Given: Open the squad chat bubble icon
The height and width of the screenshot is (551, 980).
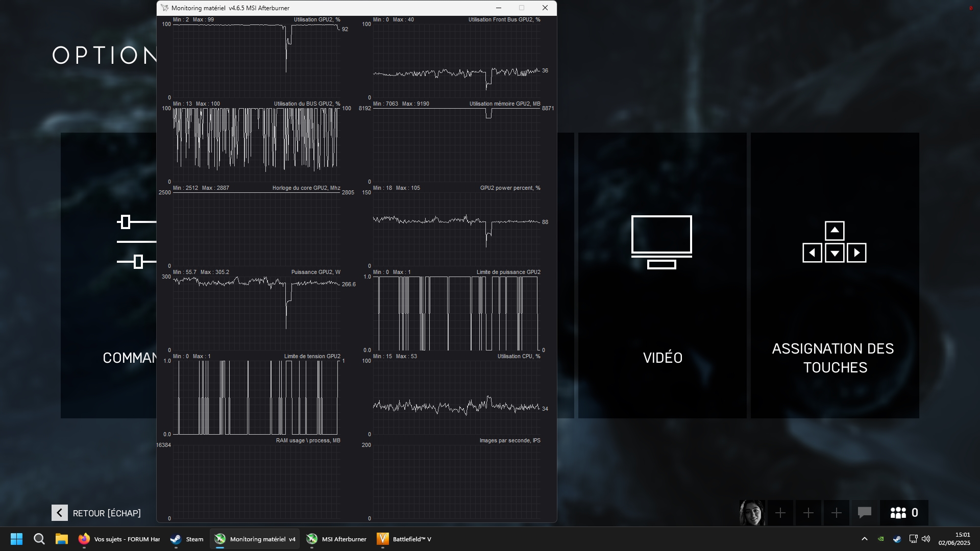Looking at the screenshot, I should 864,513.
